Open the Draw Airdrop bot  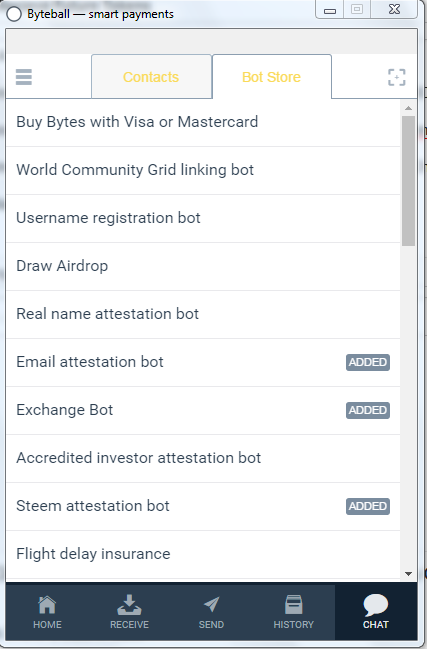pos(203,267)
